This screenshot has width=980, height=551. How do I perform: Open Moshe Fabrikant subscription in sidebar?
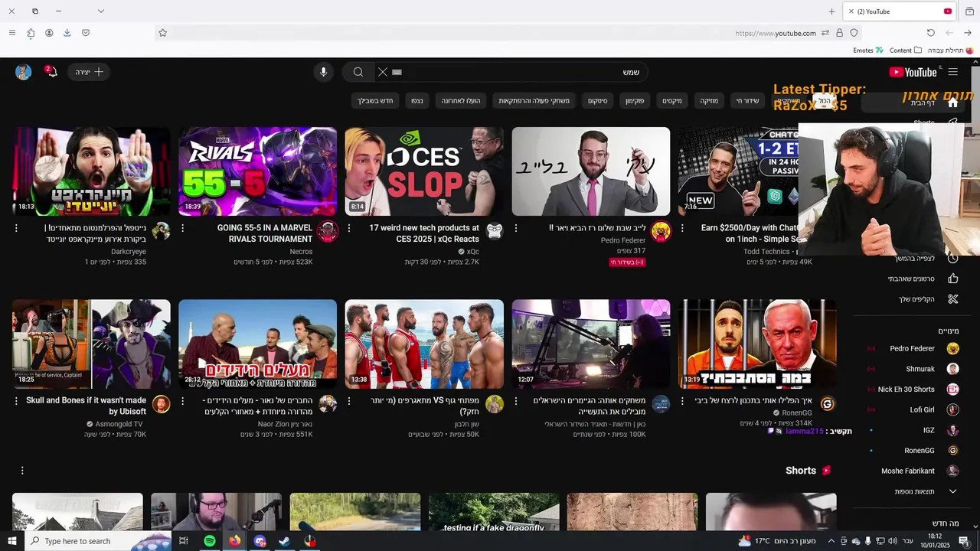click(x=910, y=471)
